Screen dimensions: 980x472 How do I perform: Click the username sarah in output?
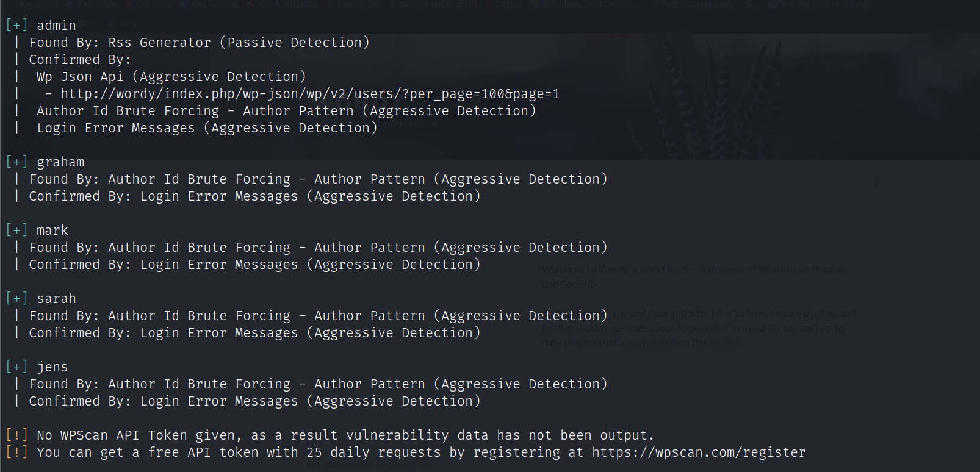coord(56,299)
